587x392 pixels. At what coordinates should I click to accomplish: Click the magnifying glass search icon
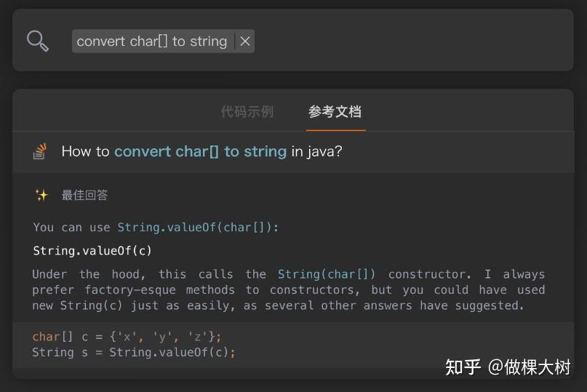(38, 41)
